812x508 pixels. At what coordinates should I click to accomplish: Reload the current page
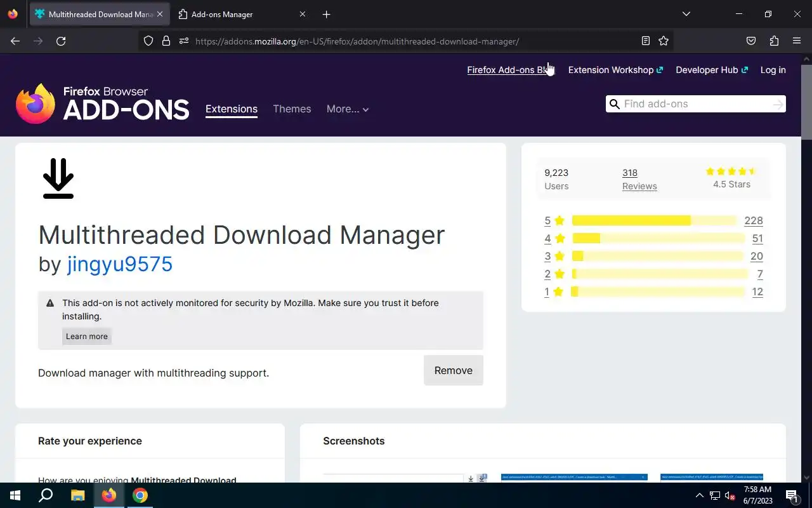coord(61,41)
